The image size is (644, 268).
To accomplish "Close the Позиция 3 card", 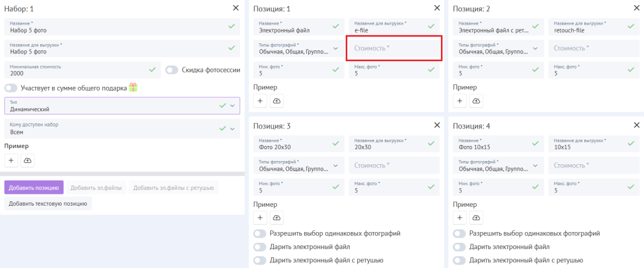I will (x=437, y=125).
